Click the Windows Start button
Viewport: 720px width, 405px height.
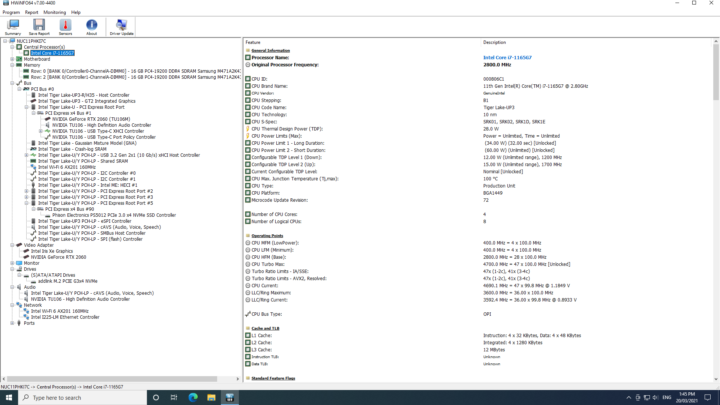click(9, 398)
